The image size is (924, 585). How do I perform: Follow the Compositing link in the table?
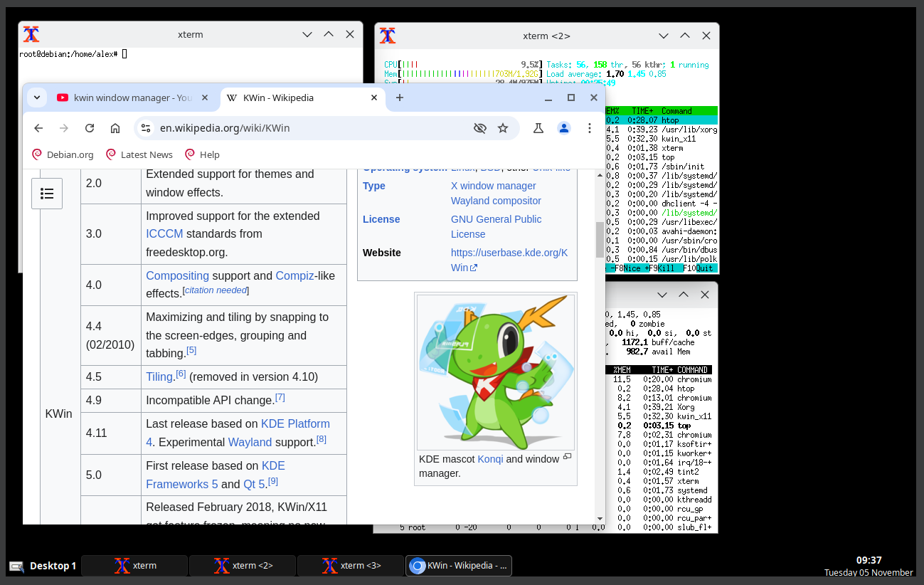[177, 275]
